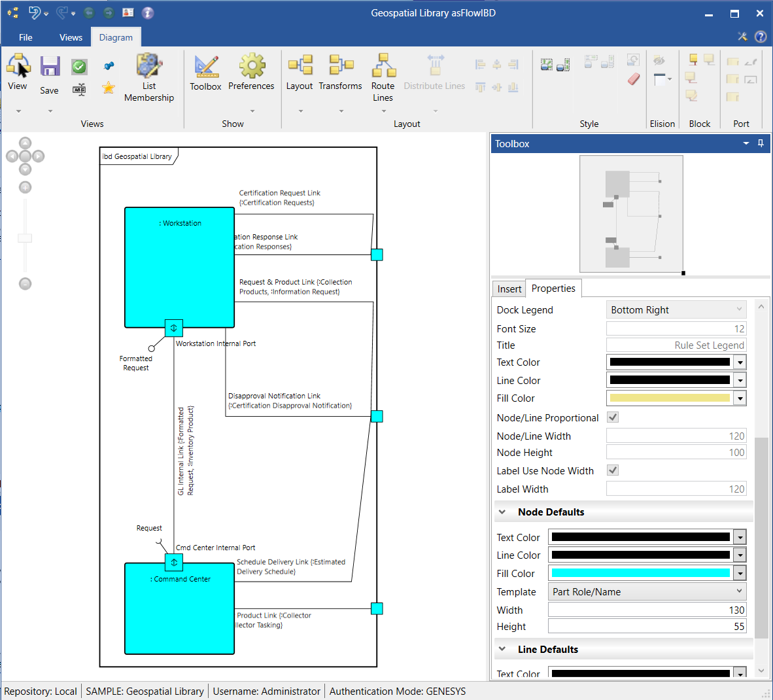Screen dimensions: 773x700
Task: Click the cyan Fill Color swatch
Action: point(640,573)
